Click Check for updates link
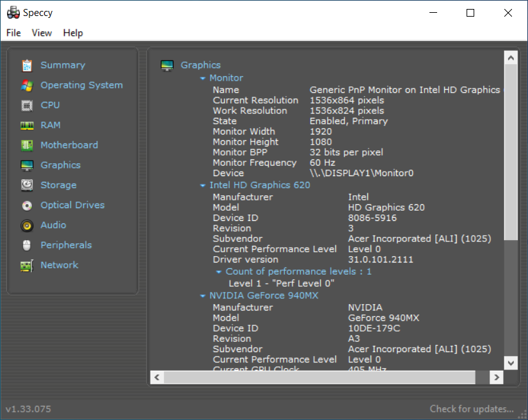Viewport: 528px width, 420px height. pyautogui.click(x=472, y=409)
